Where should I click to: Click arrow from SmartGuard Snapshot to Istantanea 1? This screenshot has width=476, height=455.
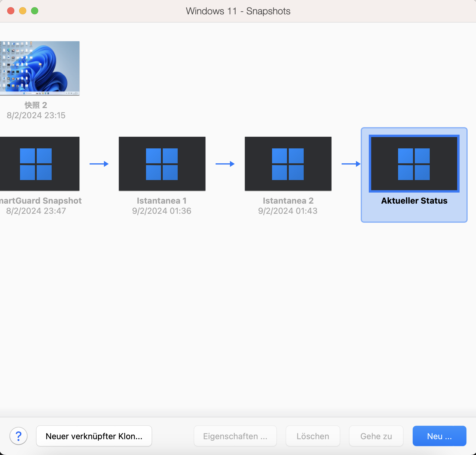(x=99, y=164)
